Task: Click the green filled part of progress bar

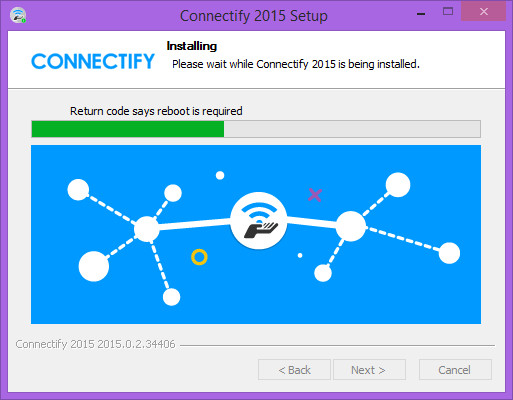Action: 128,129
